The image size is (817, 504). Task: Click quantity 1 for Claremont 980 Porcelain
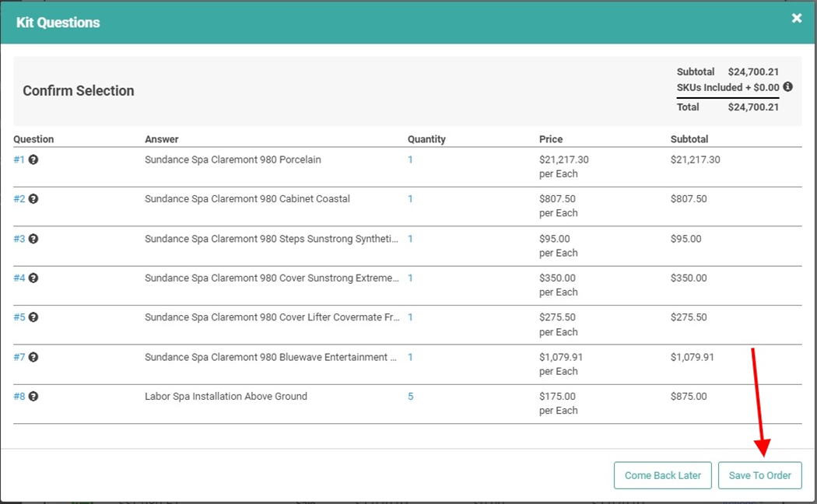411,159
